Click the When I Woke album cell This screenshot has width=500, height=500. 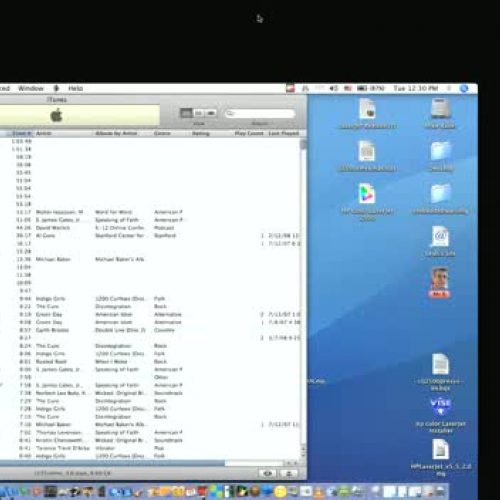(111, 362)
